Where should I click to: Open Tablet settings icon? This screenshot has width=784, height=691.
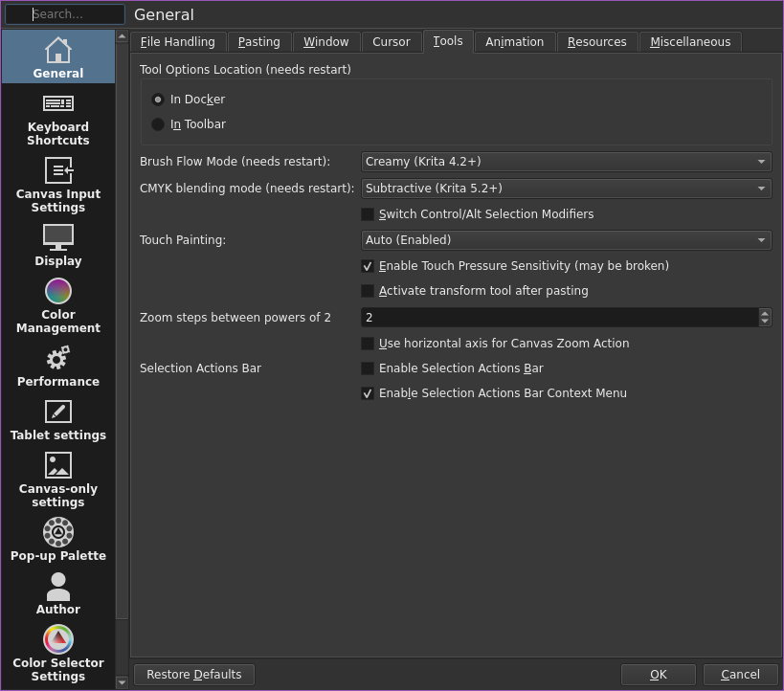coord(58,412)
